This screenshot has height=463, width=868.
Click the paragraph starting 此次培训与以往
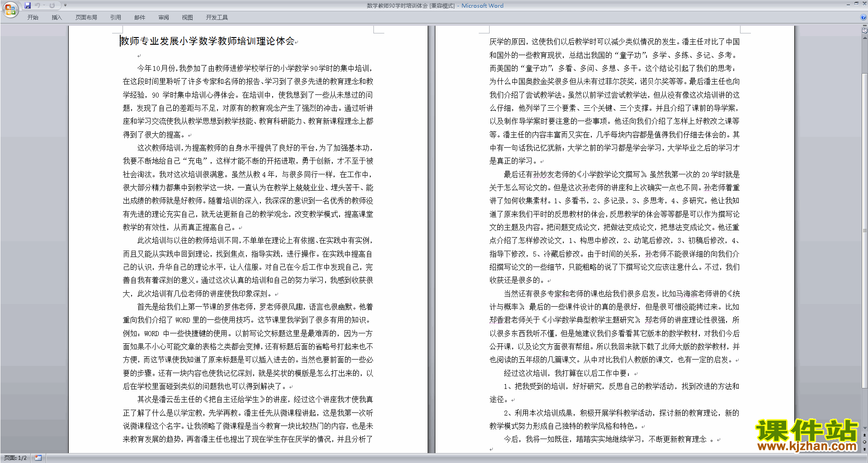tap(248, 267)
